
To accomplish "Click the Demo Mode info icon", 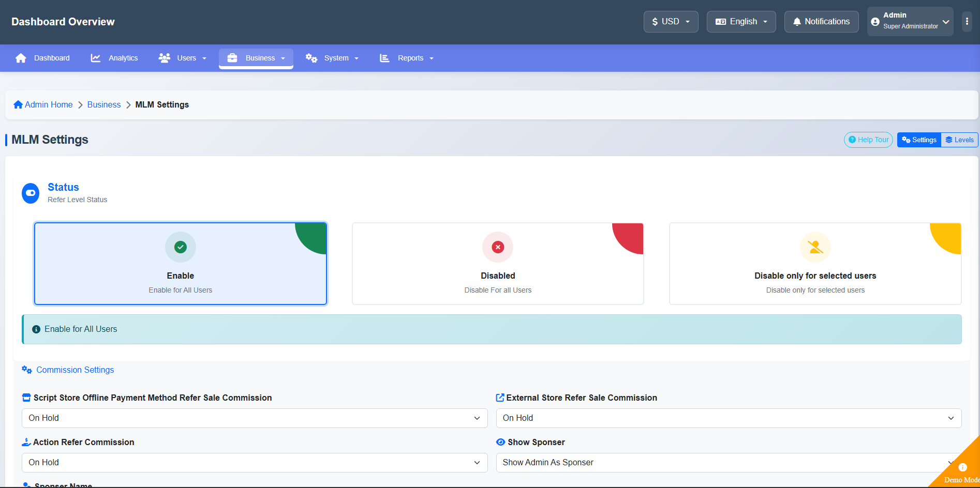I will tap(962, 467).
